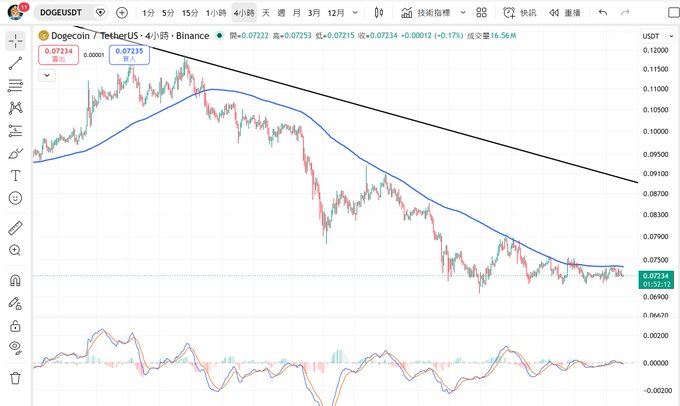Viewport: 680px width, 406px height.
Task: Toggle the magnet snap mode
Action: point(16,281)
